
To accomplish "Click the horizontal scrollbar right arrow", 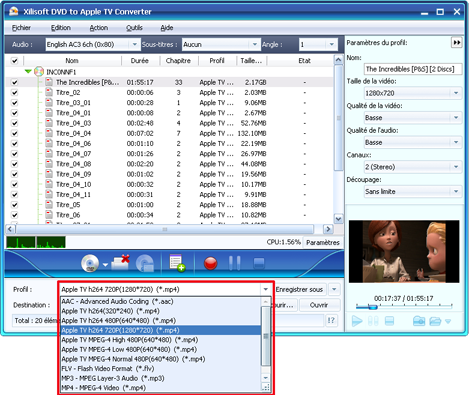I will click(328, 229).
